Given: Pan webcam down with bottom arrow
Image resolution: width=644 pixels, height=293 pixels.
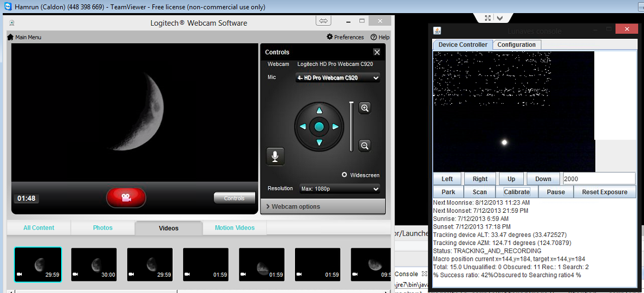Looking at the screenshot, I should [x=320, y=143].
